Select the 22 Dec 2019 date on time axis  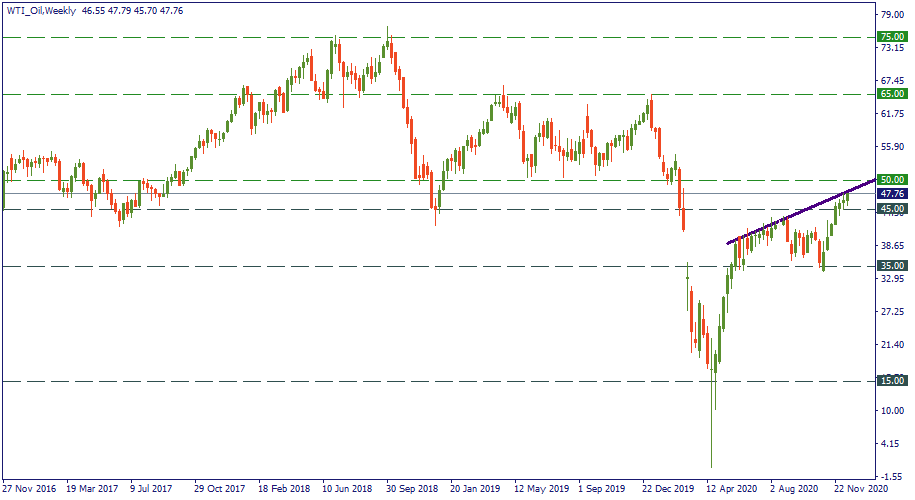(670, 490)
